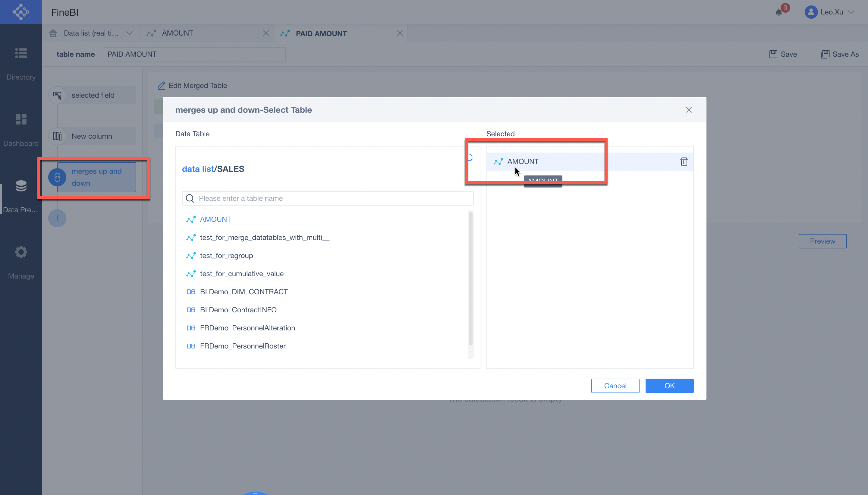Open notifications bell icon
The height and width of the screenshot is (495, 868).
[x=778, y=12]
